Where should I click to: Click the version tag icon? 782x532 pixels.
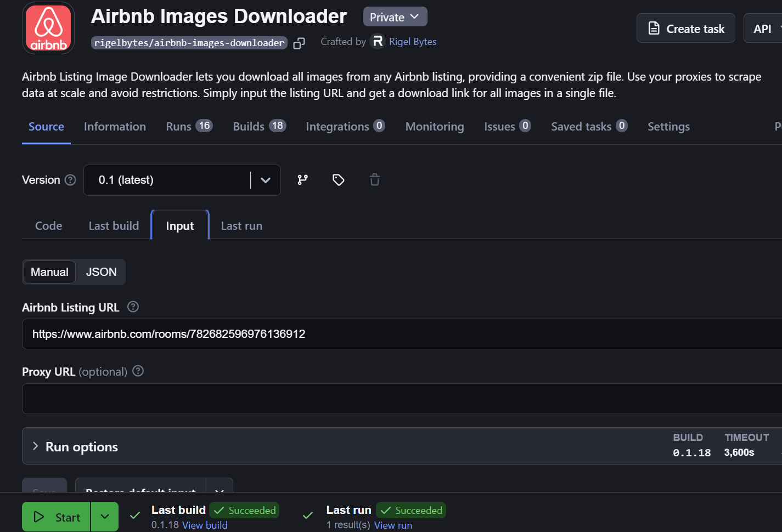point(339,180)
